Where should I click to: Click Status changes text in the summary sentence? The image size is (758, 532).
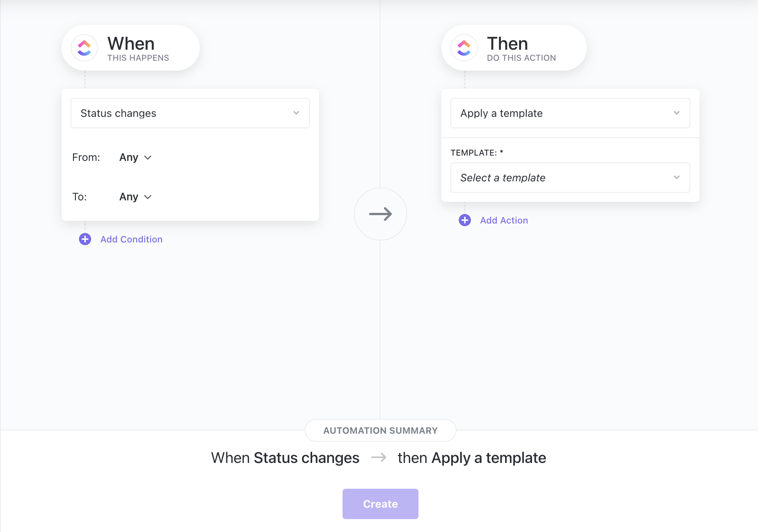point(306,458)
